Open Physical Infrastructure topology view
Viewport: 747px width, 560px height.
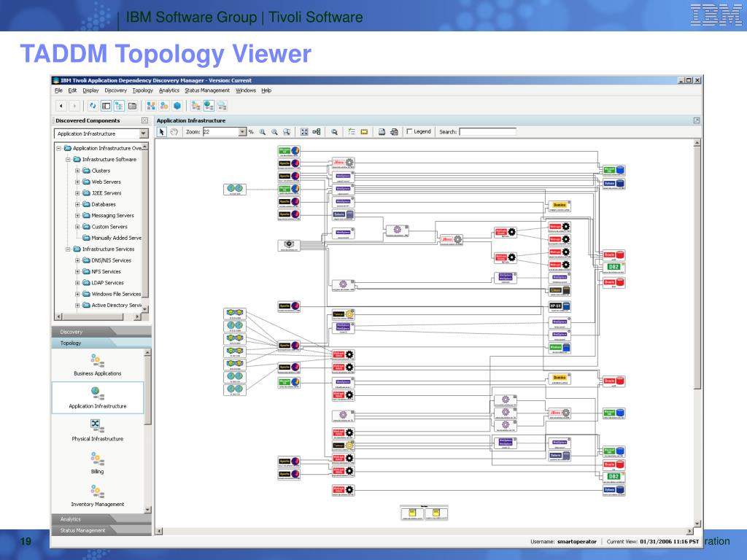(97, 430)
